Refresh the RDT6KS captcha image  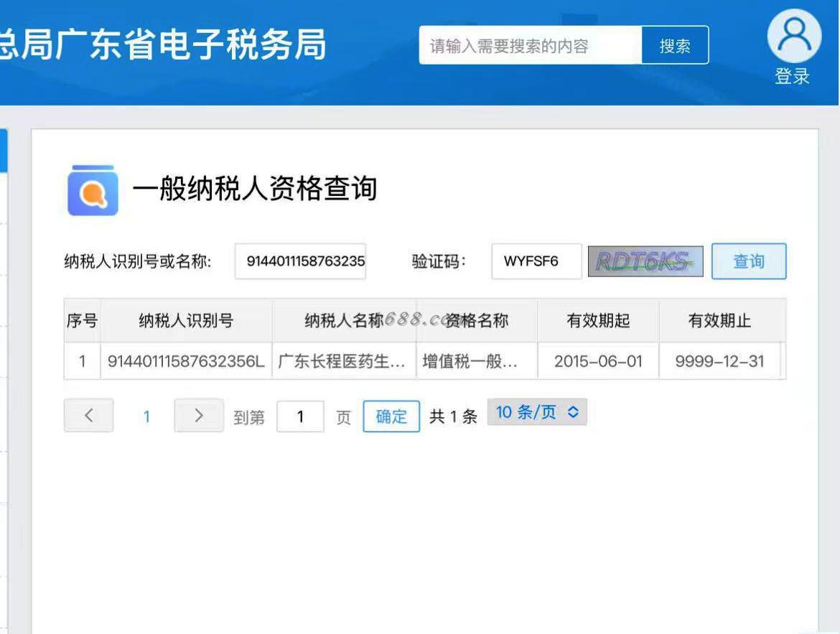point(645,261)
